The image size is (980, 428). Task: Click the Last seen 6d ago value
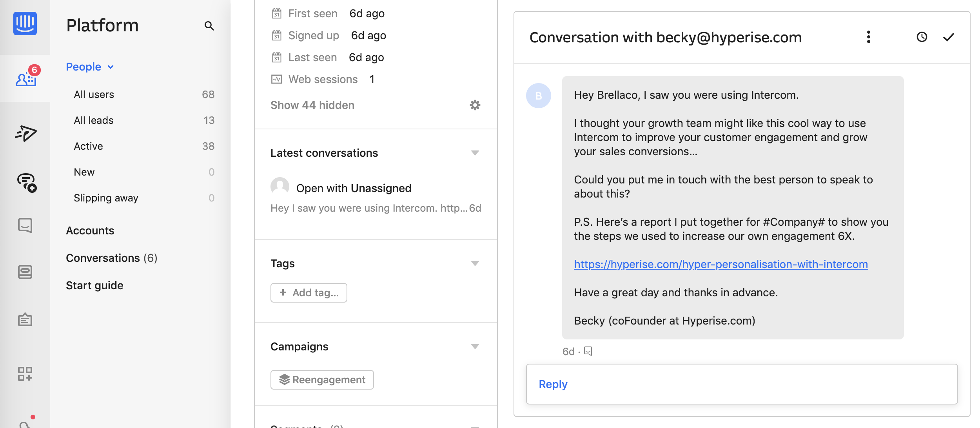click(x=367, y=58)
